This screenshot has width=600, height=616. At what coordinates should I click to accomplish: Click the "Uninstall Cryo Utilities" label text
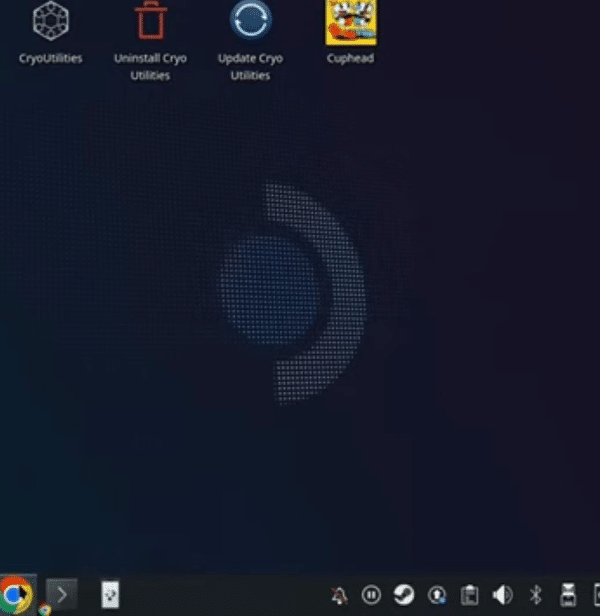tap(150, 67)
